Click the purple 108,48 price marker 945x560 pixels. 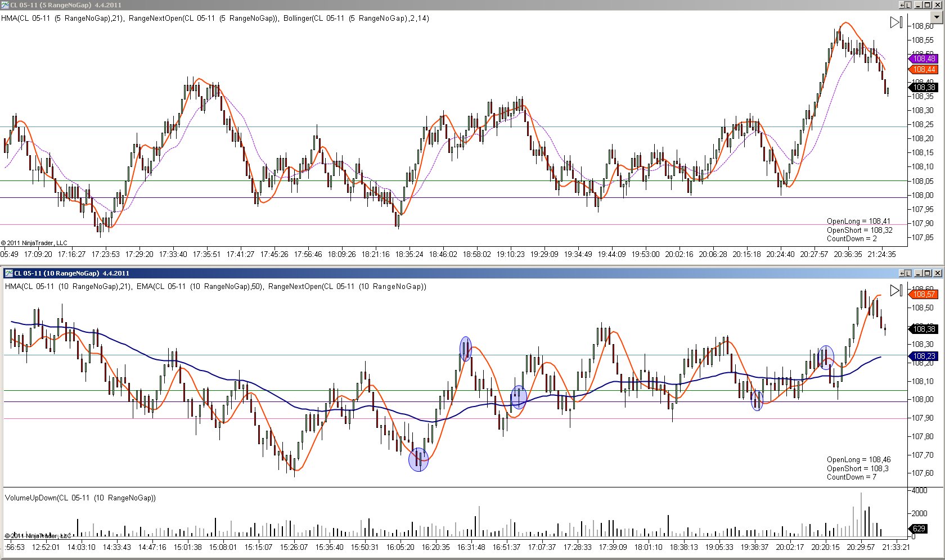pos(923,59)
